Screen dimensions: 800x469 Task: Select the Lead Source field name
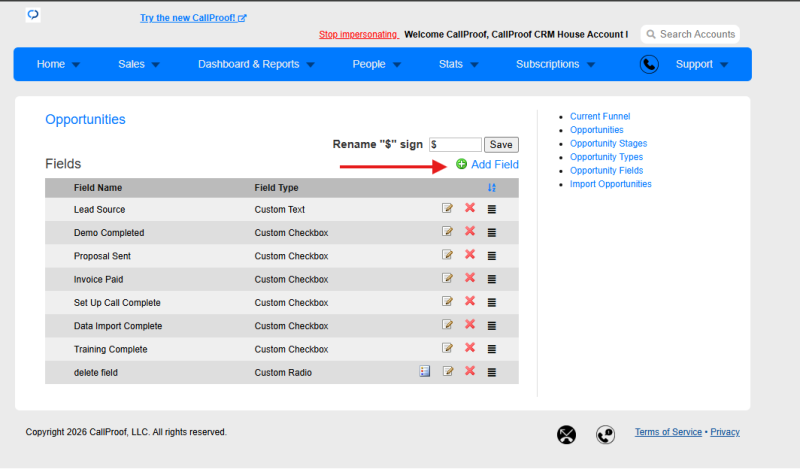coord(99,210)
